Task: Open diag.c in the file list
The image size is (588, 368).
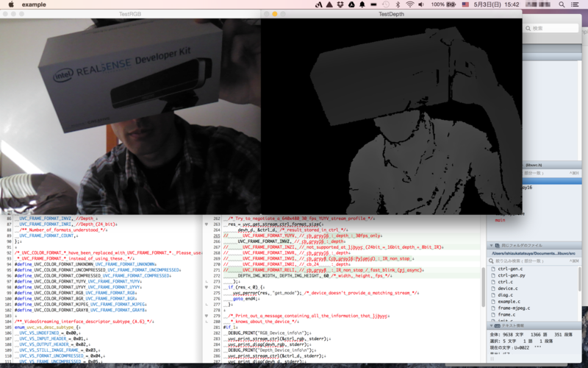Action: coord(505,295)
